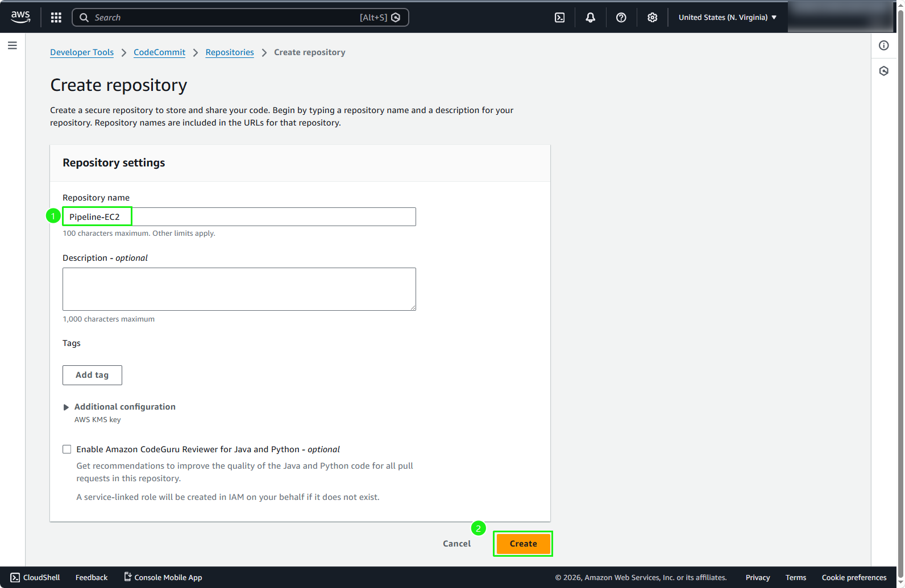Click the Amazon Q icon in the search bar
The height and width of the screenshot is (588, 905).
point(396,18)
